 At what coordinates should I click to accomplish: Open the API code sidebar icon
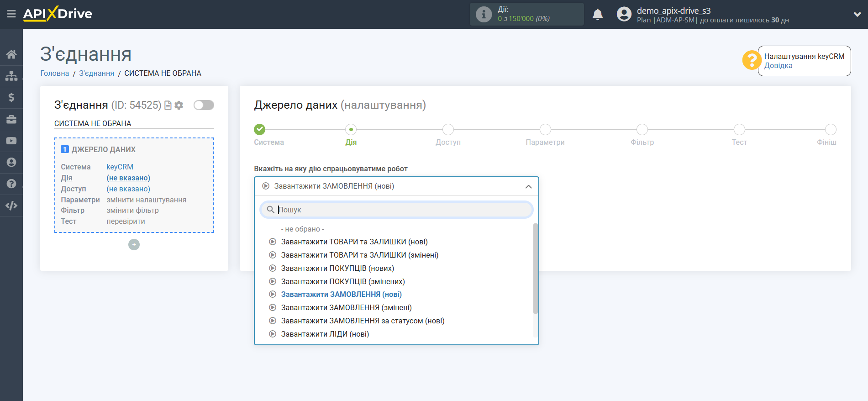[11, 206]
